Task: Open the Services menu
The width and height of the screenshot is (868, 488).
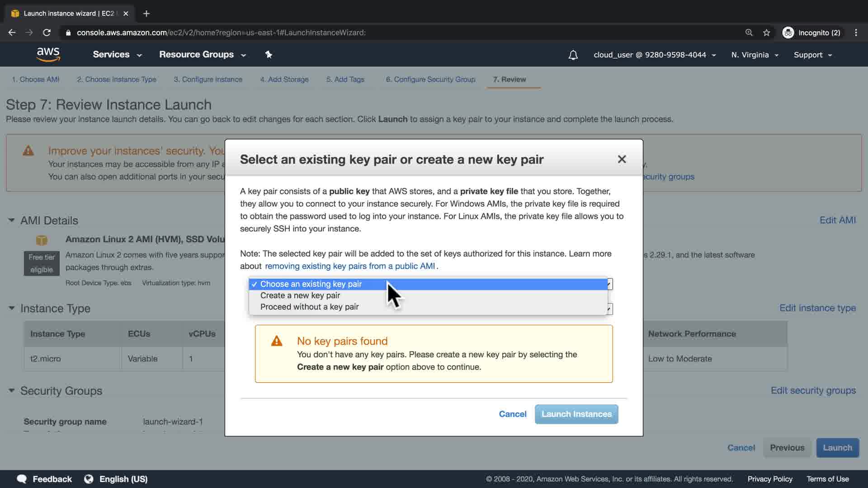Action: 117,55
